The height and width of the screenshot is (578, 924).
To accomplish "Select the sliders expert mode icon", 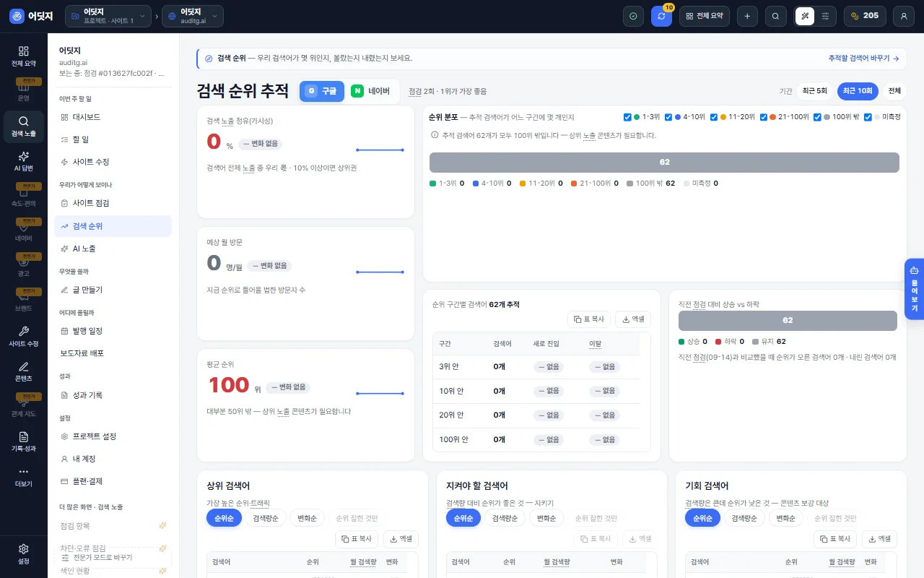I will (x=825, y=16).
